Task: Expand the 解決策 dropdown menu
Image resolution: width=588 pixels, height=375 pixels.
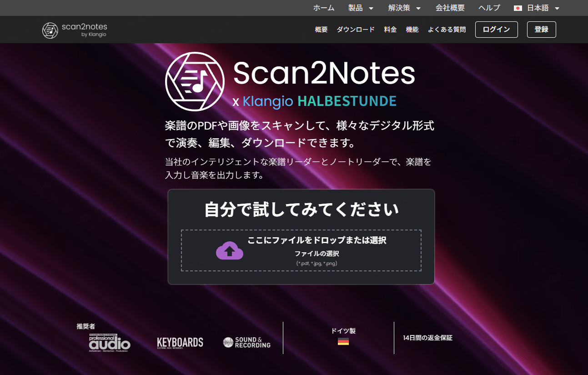Action: (x=404, y=8)
